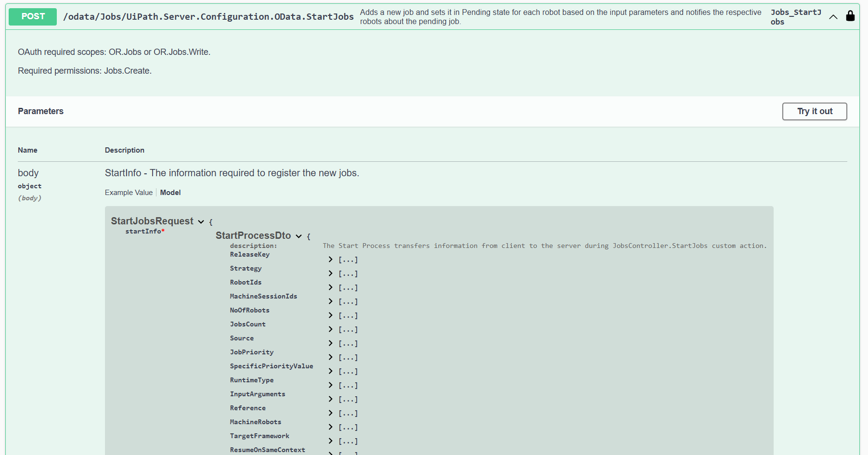Click the MachineSessionIds property name
The image size is (868, 455).
click(263, 297)
